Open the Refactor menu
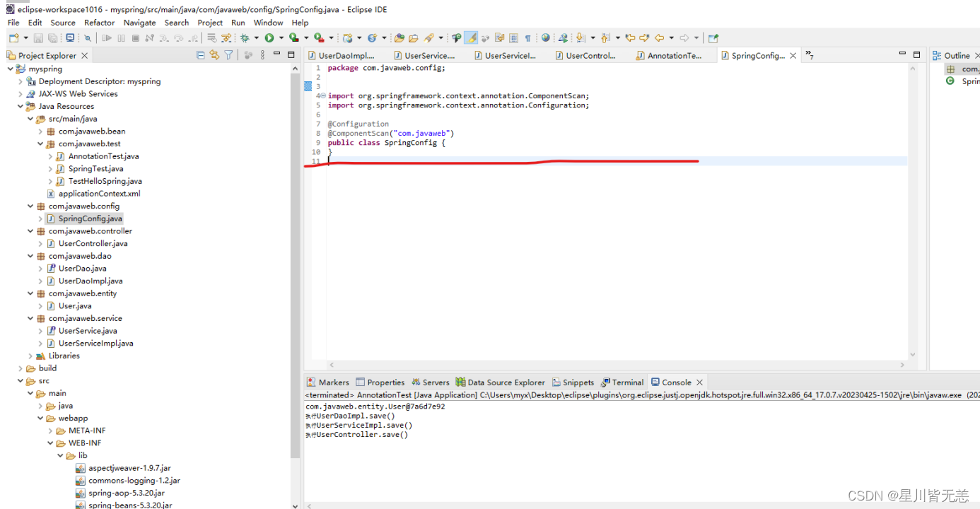 [100, 23]
